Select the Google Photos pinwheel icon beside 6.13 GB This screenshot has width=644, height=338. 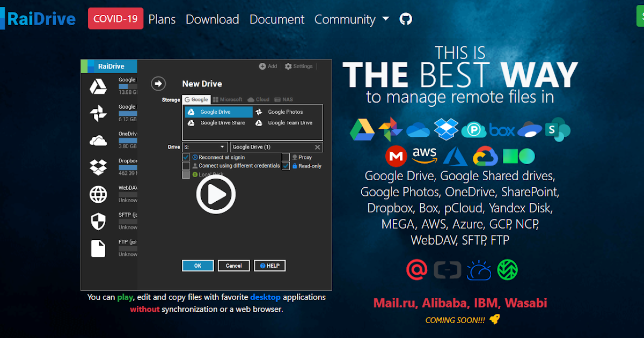coord(98,113)
